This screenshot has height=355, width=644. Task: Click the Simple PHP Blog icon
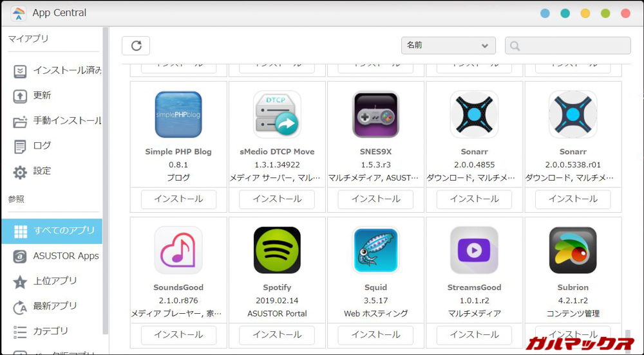[178, 114]
